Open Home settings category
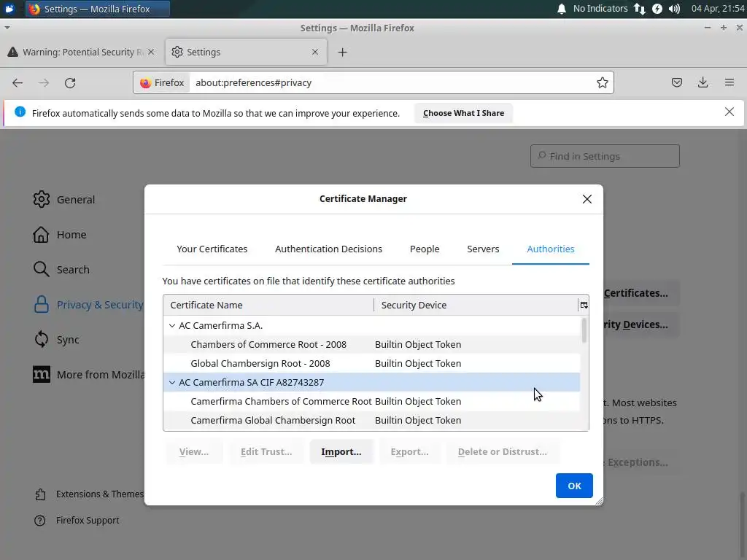747x560 pixels. 60,235
